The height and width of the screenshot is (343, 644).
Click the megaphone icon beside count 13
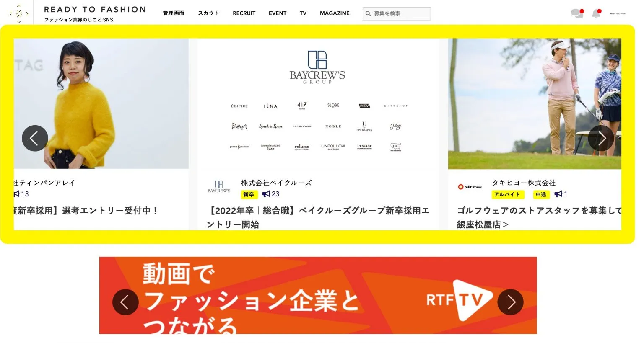[x=16, y=194]
